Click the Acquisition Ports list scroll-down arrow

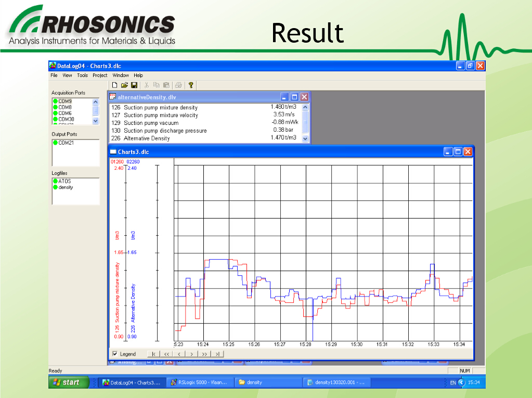[95, 121]
